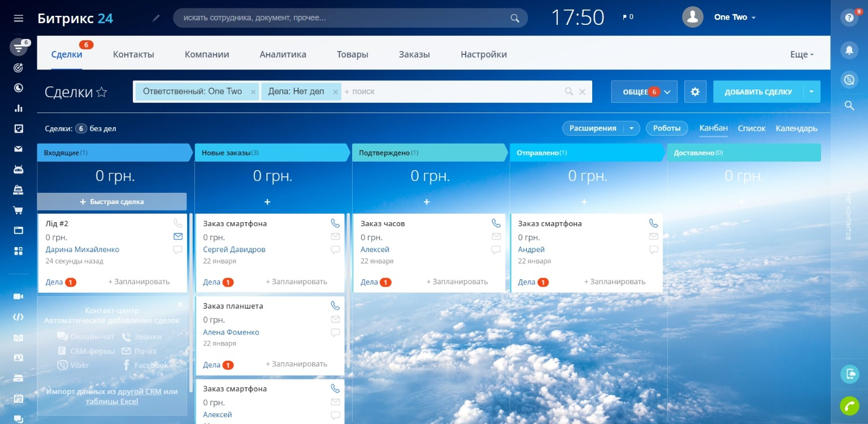Open the notifications bell icon
Viewport: 868px width, 424px height.
click(x=849, y=50)
